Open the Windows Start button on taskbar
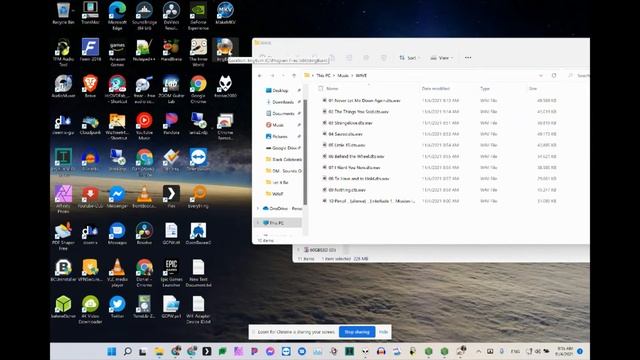Viewport: 640px width, 360px height. pyautogui.click(x=111, y=351)
